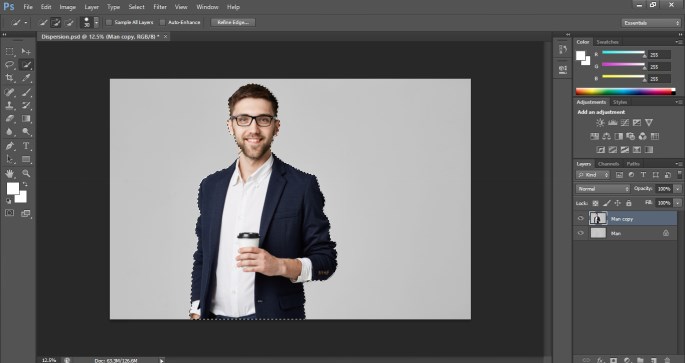Click Add to Selection mode button
Viewport: 685px width, 363px height.
click(55, 23)
